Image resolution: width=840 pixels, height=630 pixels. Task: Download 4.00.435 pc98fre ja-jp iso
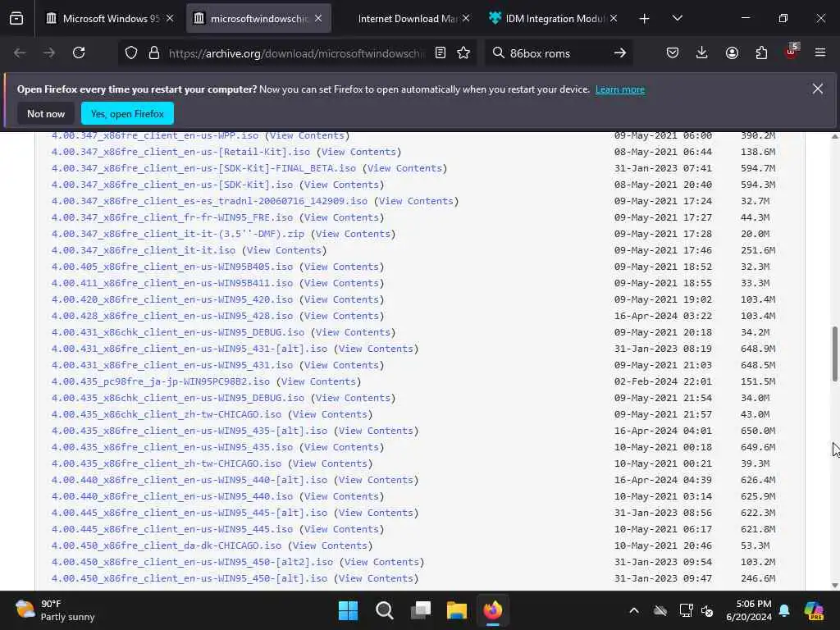pyautogui.click(x=161, y=381)
